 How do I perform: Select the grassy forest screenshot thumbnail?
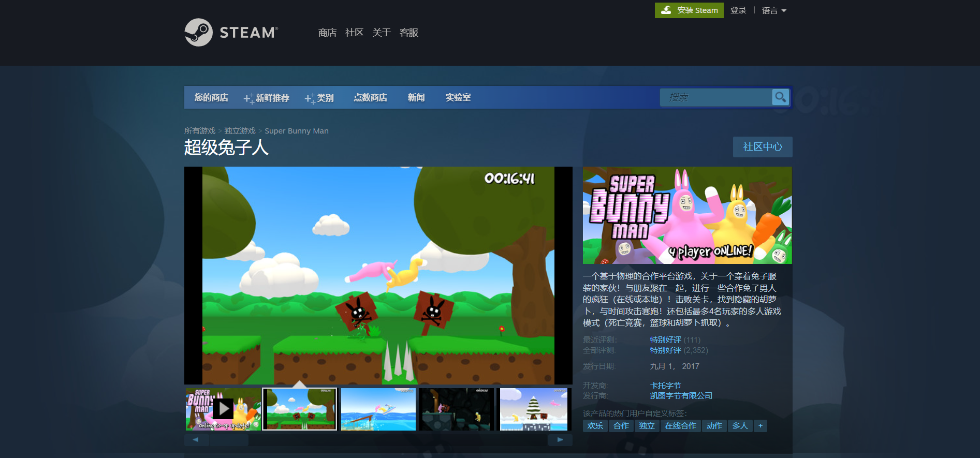300,409
